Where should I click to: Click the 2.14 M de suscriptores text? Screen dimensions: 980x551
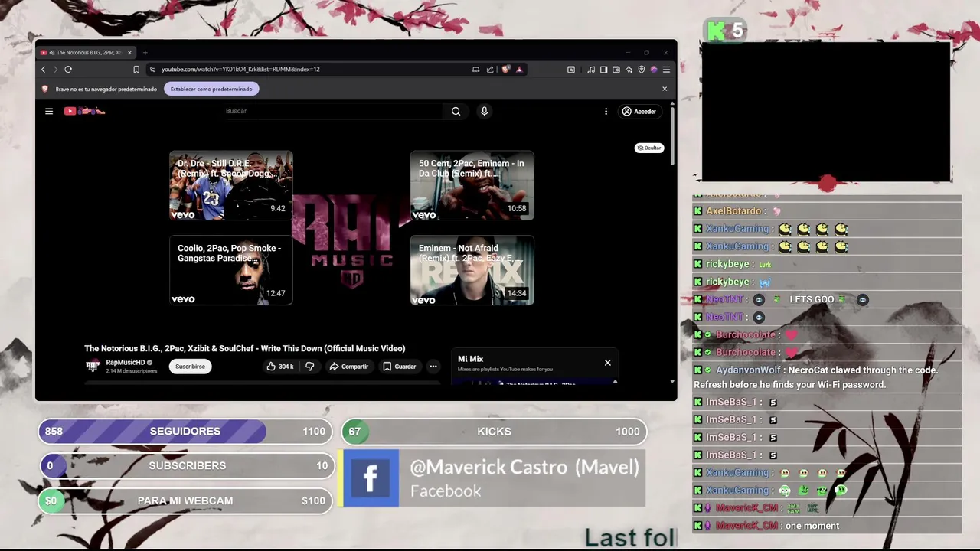[132, 371]
